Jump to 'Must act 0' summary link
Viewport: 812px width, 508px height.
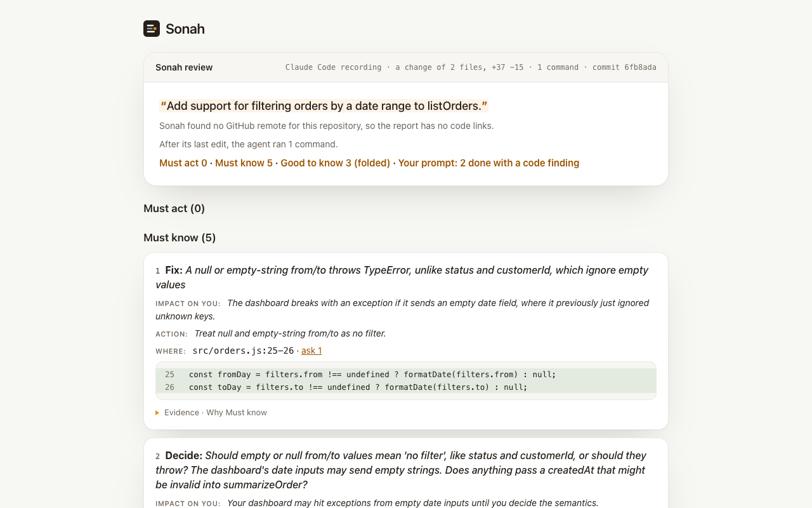click(183, 163)
